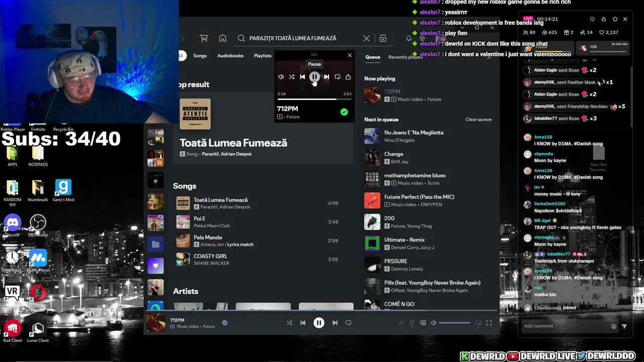Open the folder icon in Spotify sidebar
The image size is (644, 362).
coord(155,244)
